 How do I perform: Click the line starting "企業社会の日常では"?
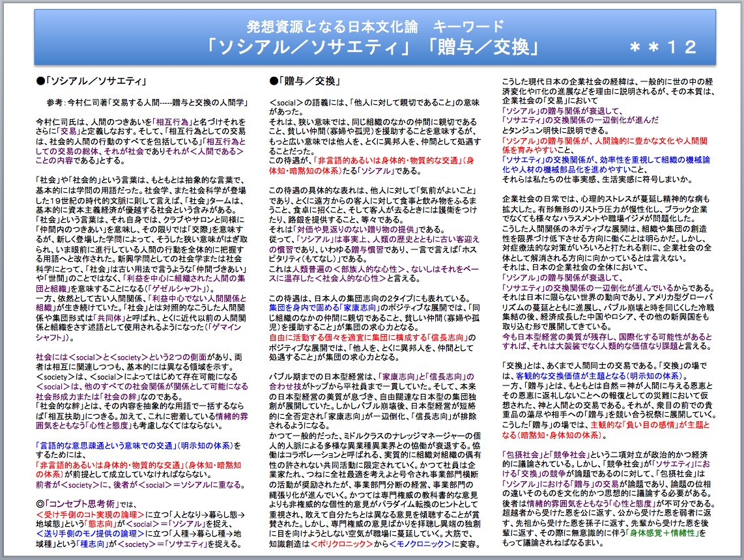click(x=606, y=199)
